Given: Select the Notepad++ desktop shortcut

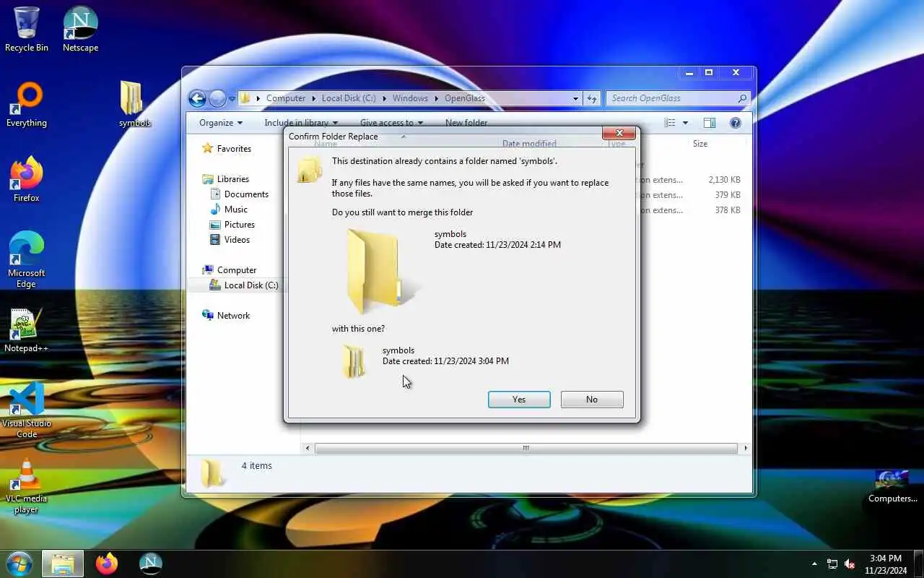Looking at the screenshot, I should point(27,331).
